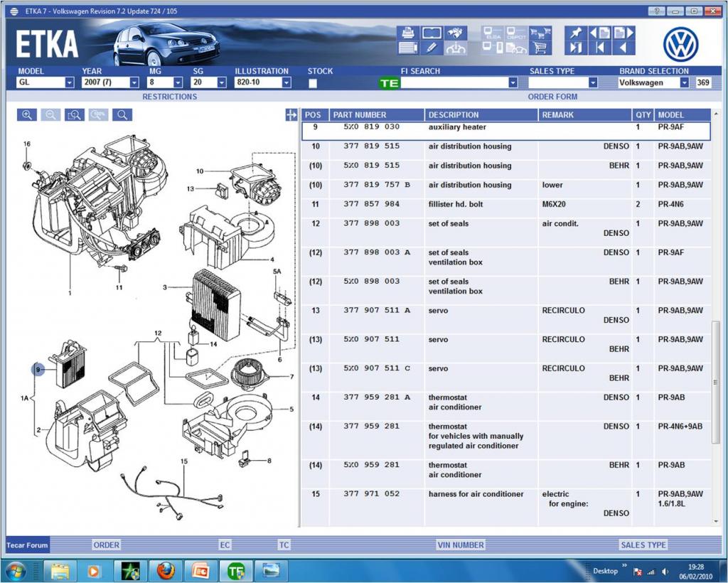Open Windows Media Player from taskbar
The image size is (728, 583).
click(95, 570)
